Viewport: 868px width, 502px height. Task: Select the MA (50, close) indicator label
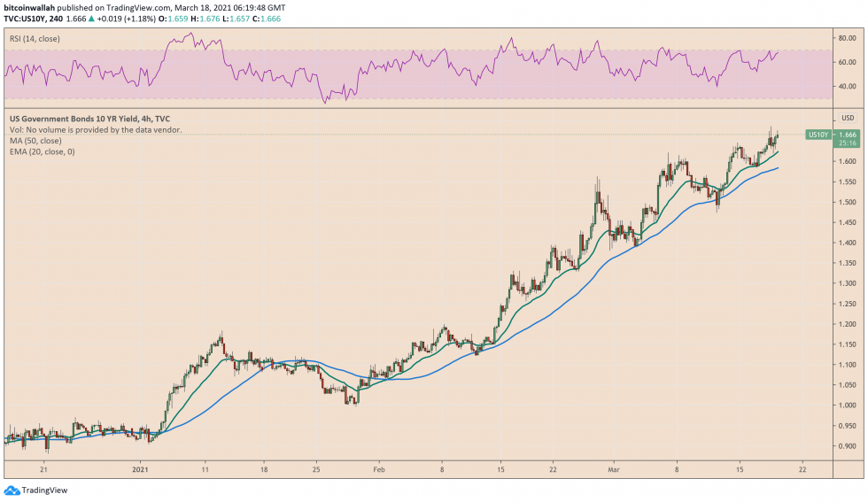click(x=35, y=141)
